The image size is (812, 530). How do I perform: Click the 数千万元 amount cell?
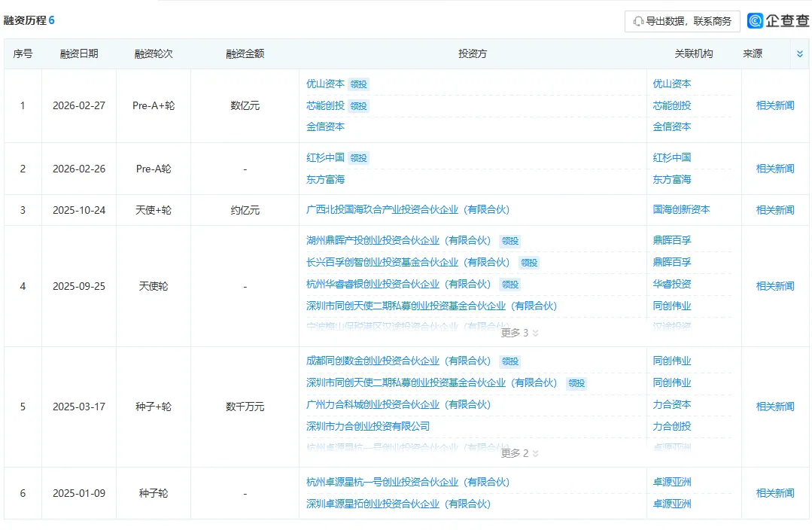pos(245,407)
